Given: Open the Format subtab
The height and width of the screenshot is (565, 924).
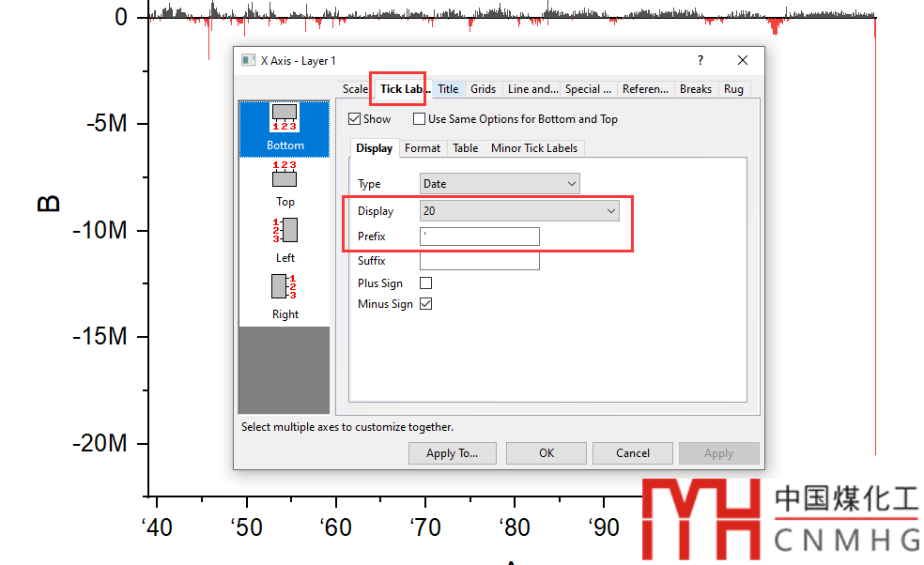Looking at the screenshot, I should [x=423, y=148].
